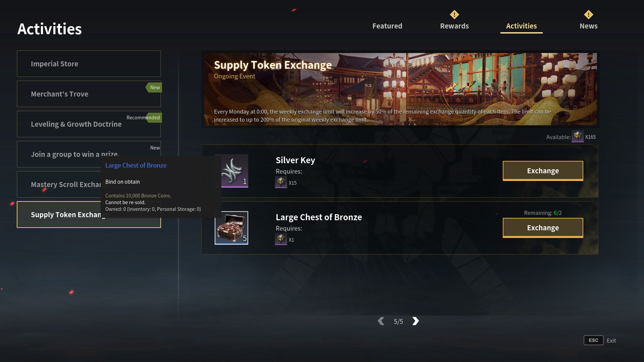The image size is (644, 362).
Task: Open the Featured tab
Action: click(x=387, y=26)
